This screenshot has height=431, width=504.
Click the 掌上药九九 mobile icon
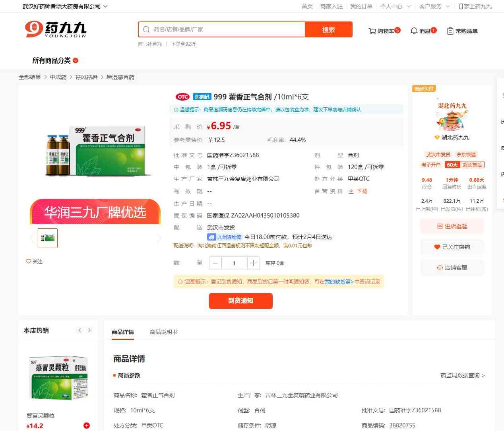point(461,6)
